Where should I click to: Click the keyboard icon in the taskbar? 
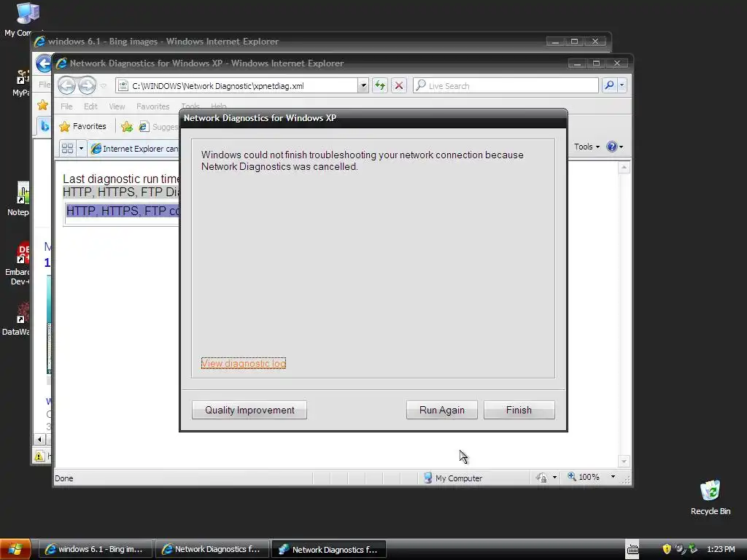click(632, 550)
